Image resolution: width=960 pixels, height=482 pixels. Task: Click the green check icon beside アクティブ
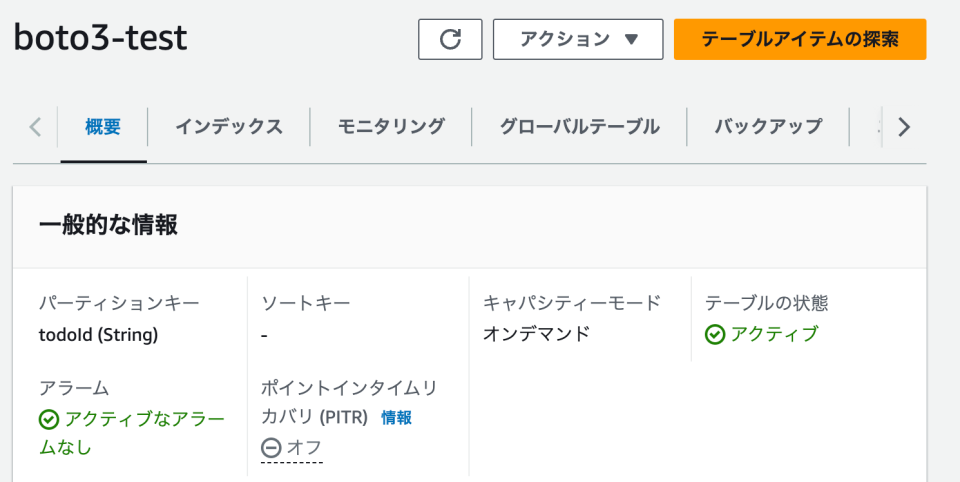(x=715, y=335)
